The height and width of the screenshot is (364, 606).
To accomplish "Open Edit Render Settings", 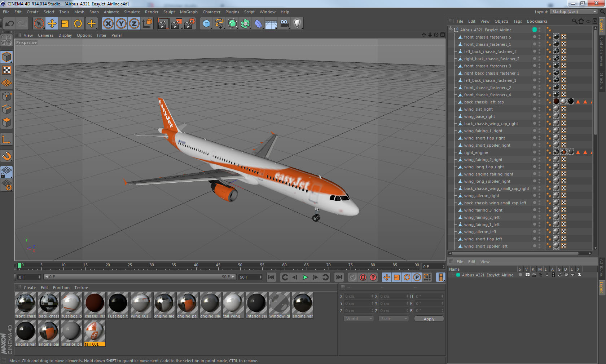I will tap(190, 24).
